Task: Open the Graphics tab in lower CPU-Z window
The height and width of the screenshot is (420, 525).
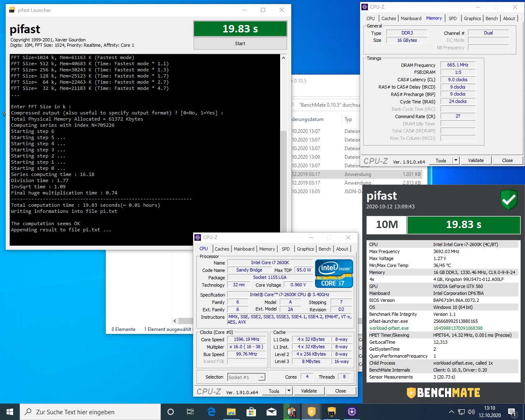Action: pyautogui.click(x=306, y=249)
